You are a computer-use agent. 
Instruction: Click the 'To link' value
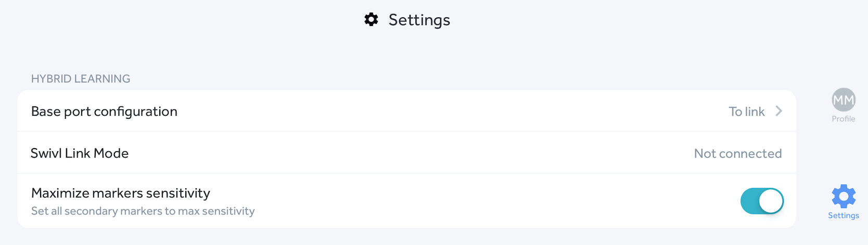[746, 112]
